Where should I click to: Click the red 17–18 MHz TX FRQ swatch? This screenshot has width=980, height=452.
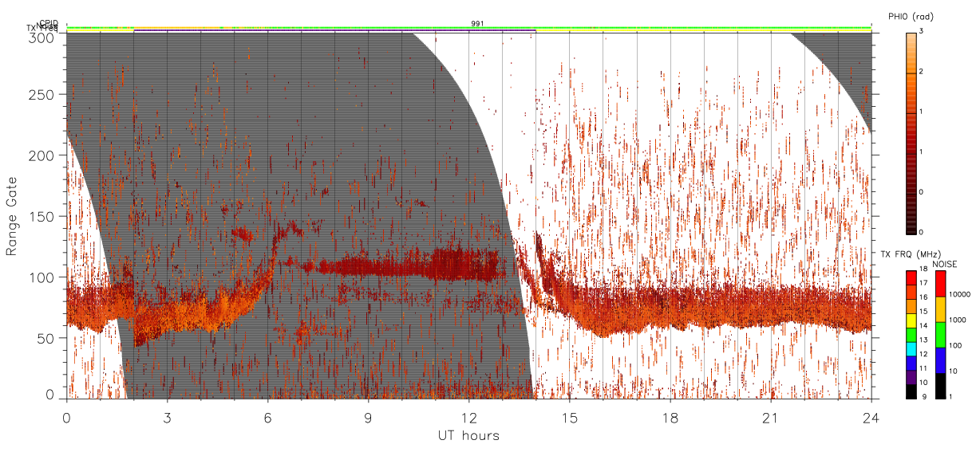911,278
